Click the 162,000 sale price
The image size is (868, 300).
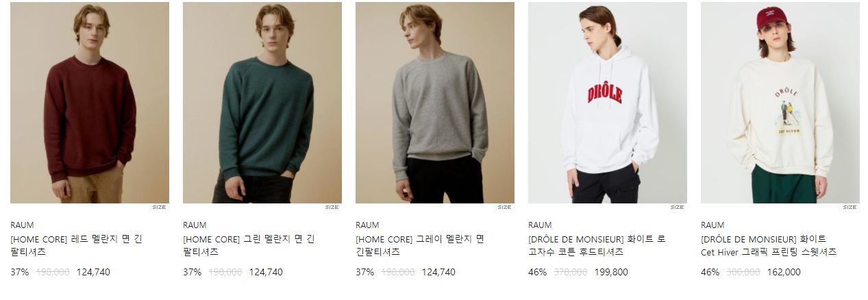tap(784, 272)
